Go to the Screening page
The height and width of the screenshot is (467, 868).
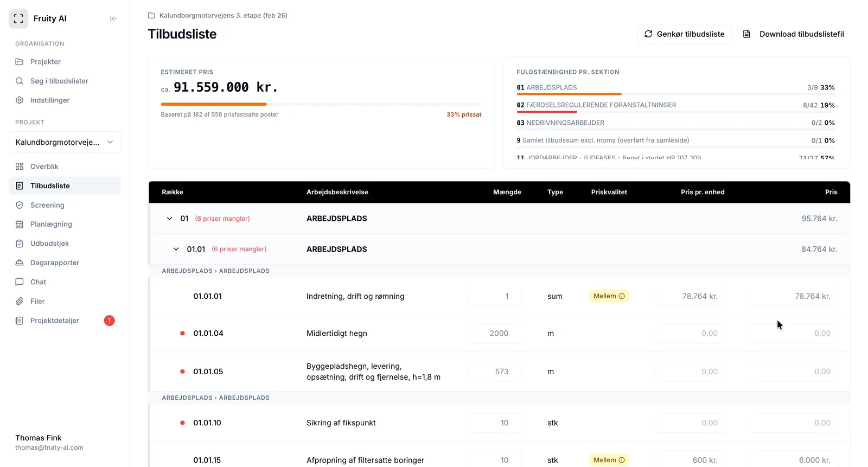65,205
